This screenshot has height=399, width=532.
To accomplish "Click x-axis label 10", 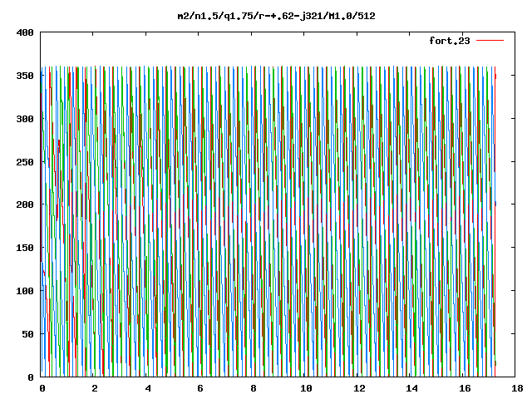I will click(306, 388).
